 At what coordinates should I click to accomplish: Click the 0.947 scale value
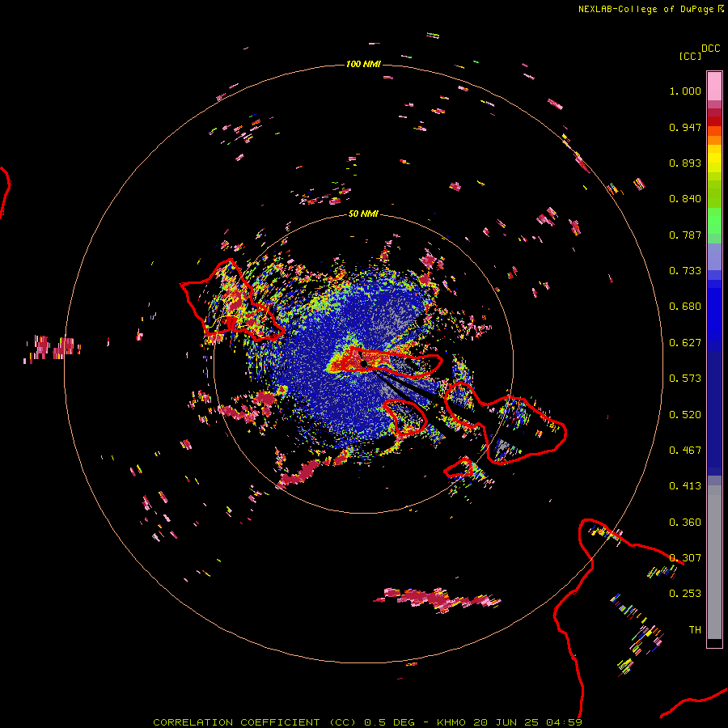[685, 127]
